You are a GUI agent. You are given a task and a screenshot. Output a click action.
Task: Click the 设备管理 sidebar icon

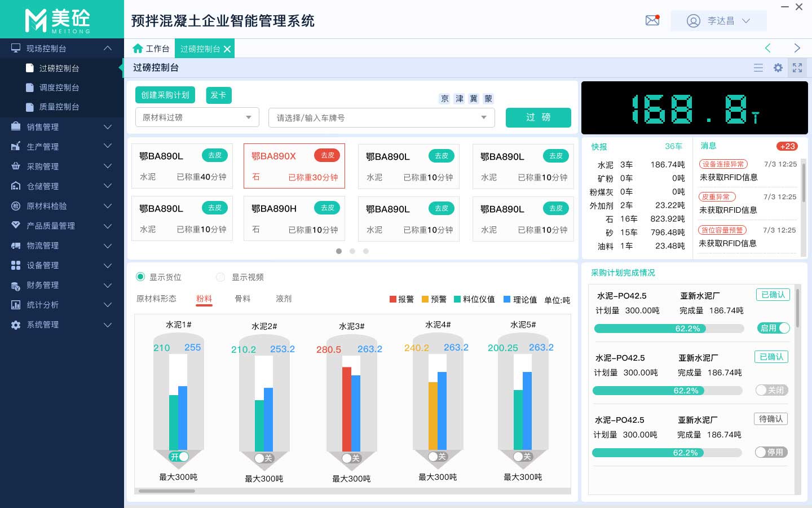[16, 265]
